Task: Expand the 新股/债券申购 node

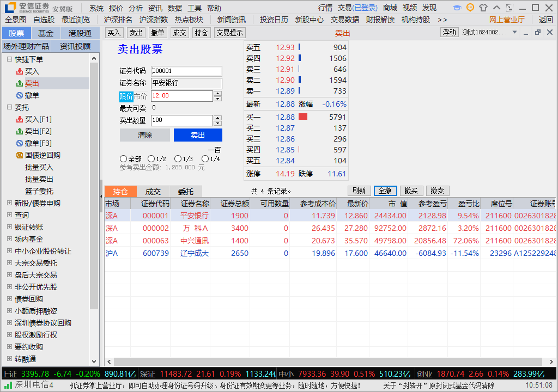Action: point(10,203)
